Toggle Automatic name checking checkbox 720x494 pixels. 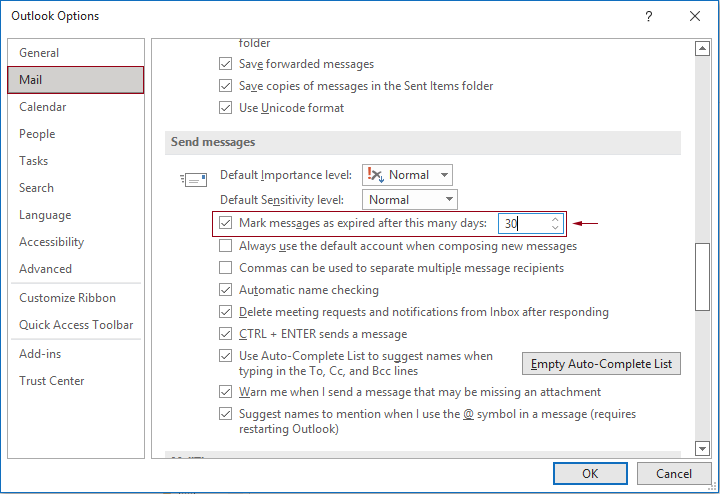(226, 290)
